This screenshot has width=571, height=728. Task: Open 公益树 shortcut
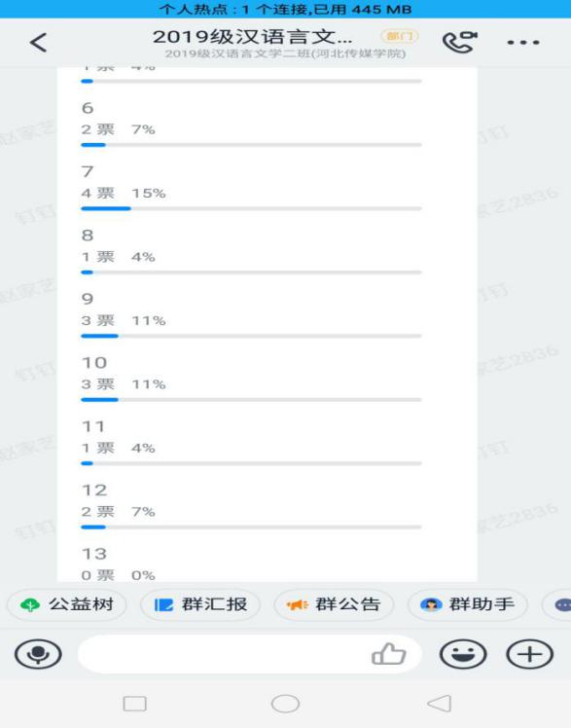pyautogui.click(x=67, y=604)
